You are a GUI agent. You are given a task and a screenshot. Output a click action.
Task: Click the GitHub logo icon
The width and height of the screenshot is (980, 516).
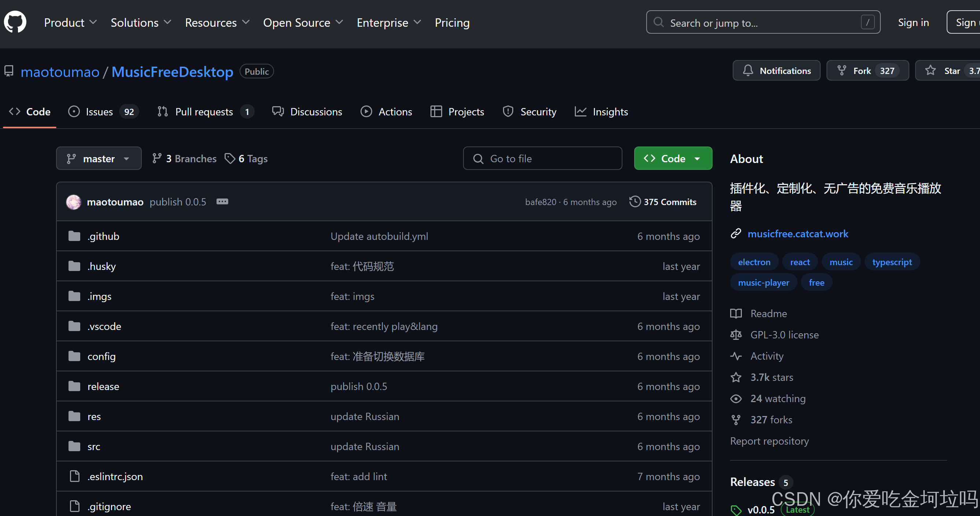15,22
